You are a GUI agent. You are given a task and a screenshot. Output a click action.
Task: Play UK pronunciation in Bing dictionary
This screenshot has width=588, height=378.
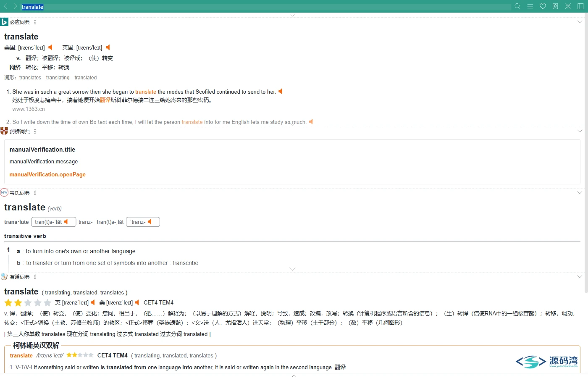(108, 47)
